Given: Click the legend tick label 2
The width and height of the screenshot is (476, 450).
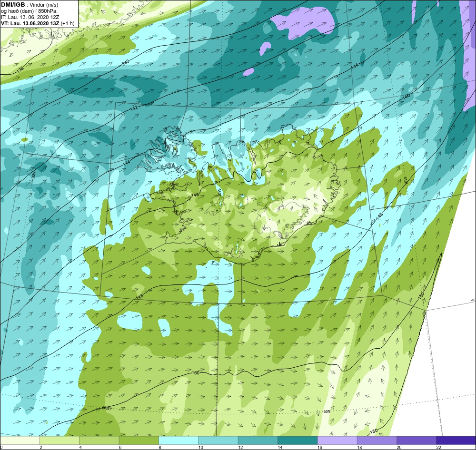Looking at the screenshot, I should coord(40,447).
